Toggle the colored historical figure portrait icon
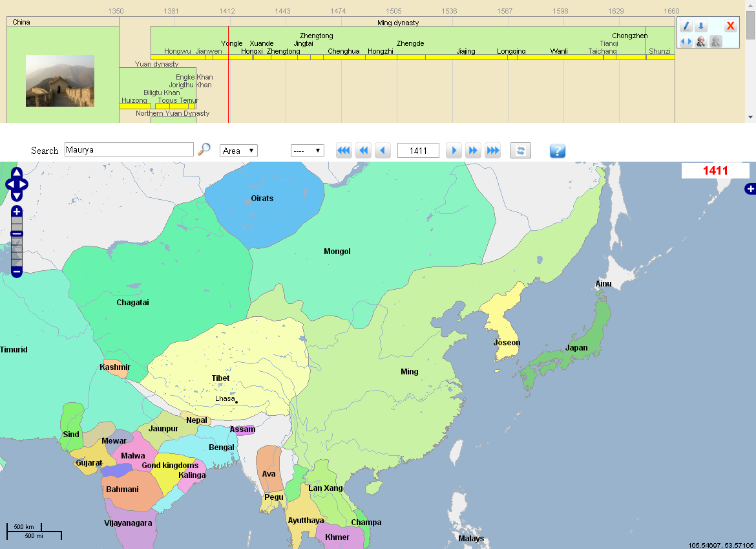 coord(700,41)
